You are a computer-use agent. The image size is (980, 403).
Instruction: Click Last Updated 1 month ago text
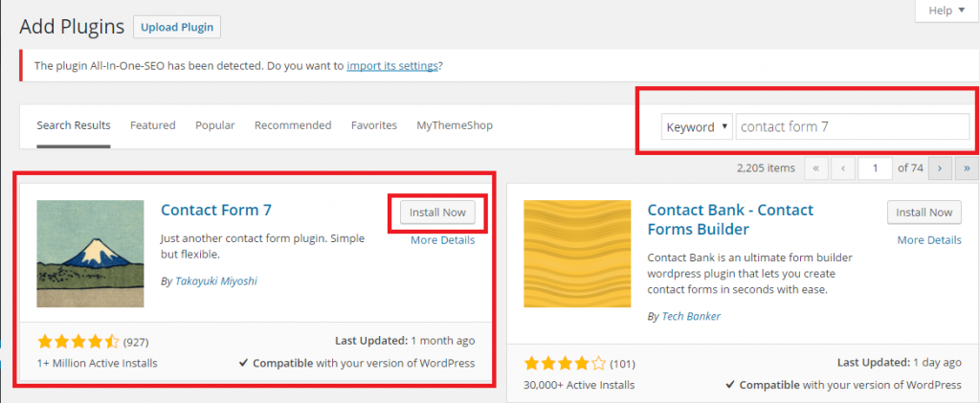tap(405, 341)
